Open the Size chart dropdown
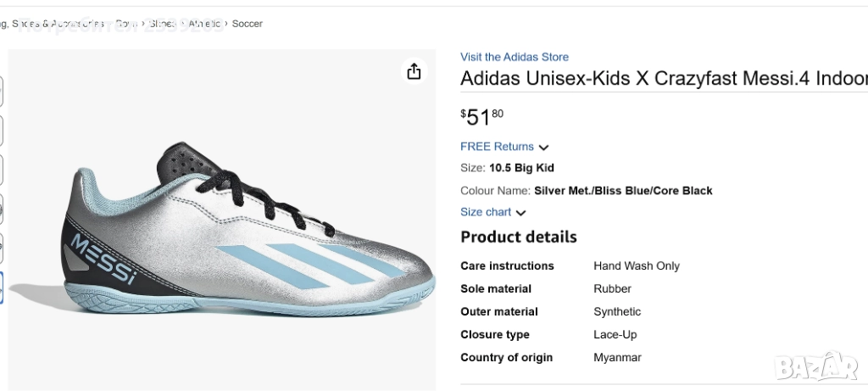 486,212
